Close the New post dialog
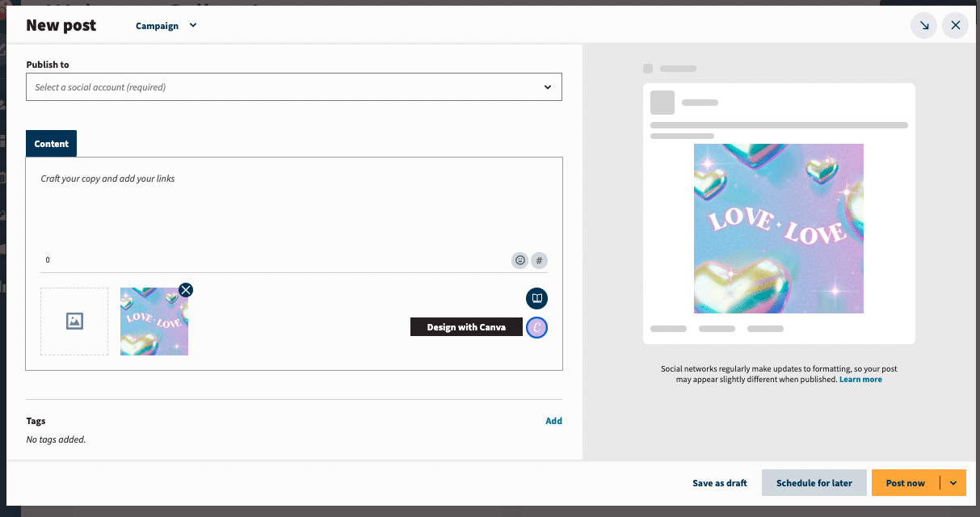The width and height of the screenshot is (980, 517). pos(955,25)
